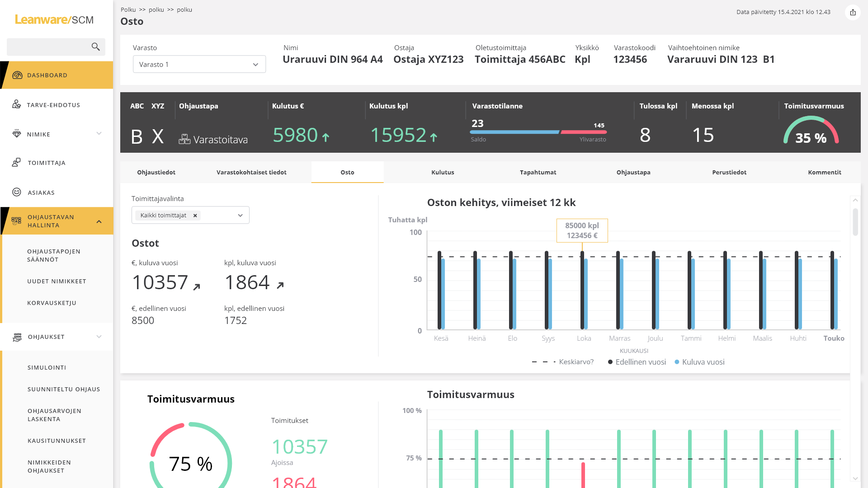
Task: Toggle the Edellinen vuosi legend entry
Action: (x=637, y=362)
